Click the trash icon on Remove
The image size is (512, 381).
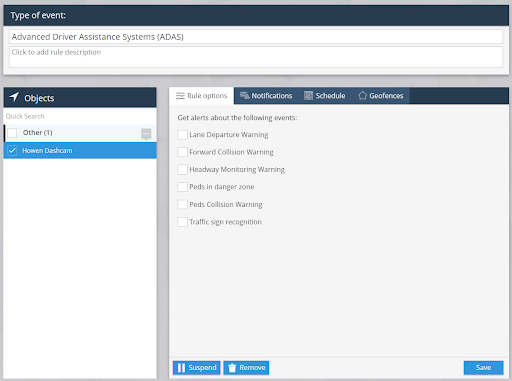coord(232,368)
